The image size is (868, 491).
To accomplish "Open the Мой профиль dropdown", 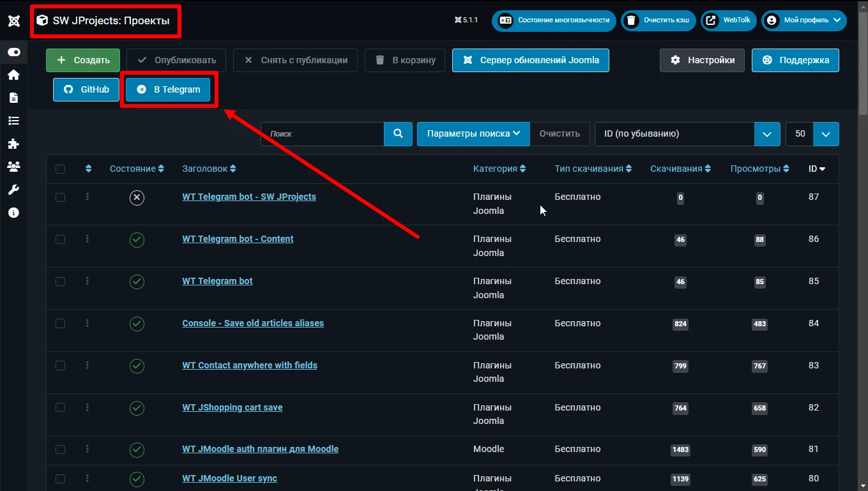I will pyautogui.click(x=803, y=20).
